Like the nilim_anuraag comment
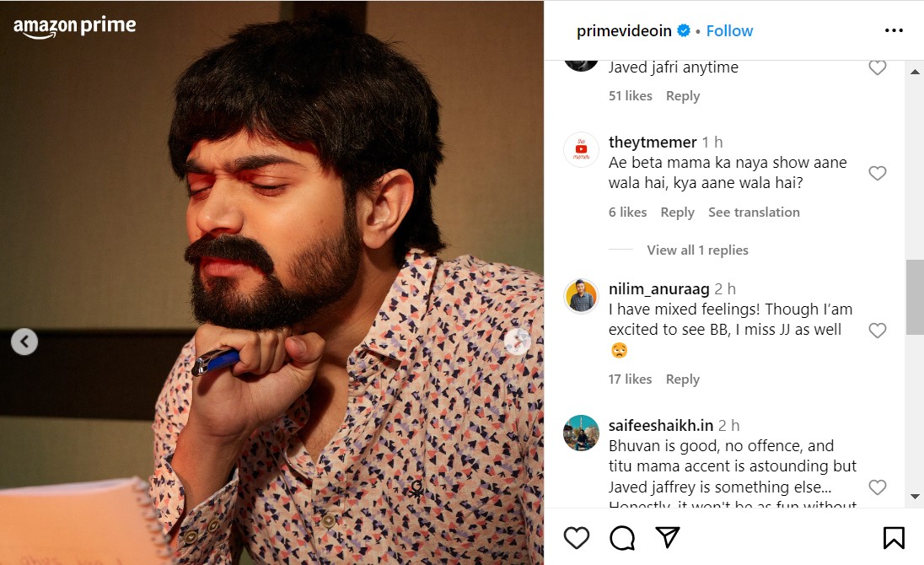Image resolution: width=924 pixels, height=565 pixels. [x=878, y=331]
